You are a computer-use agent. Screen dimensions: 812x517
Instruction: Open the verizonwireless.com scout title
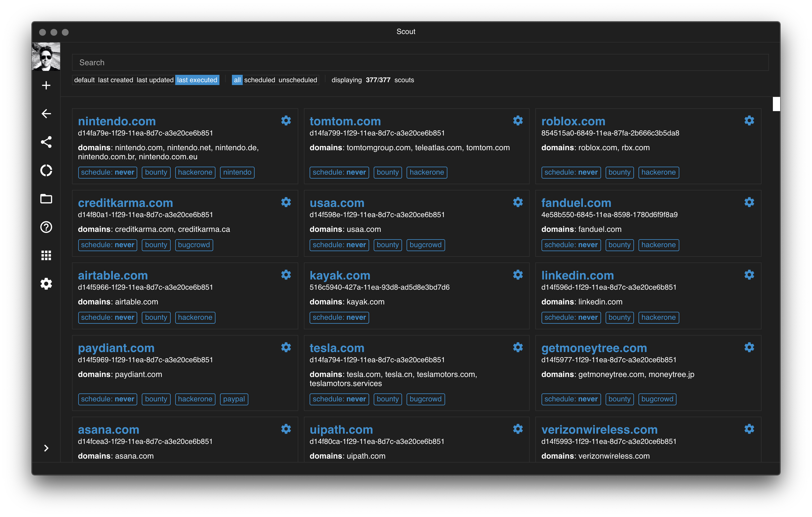[599, 429]
